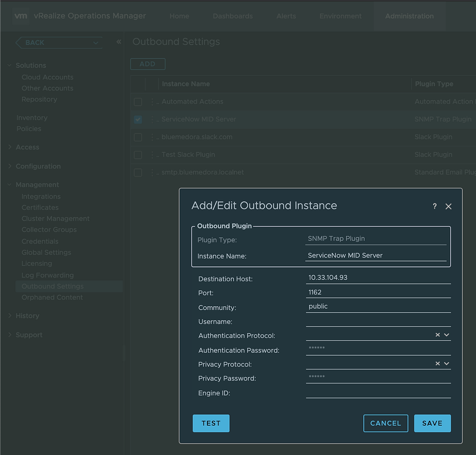This screenshot has height=455, width=476.
Task: Check the bluemedora.slack.com row checkbox
Action: click(x=138, y=137)
